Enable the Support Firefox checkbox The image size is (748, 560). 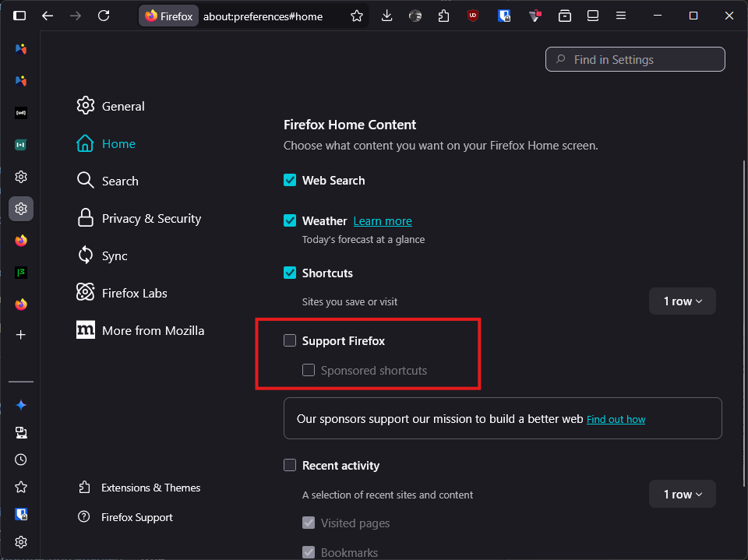(290, 340)
